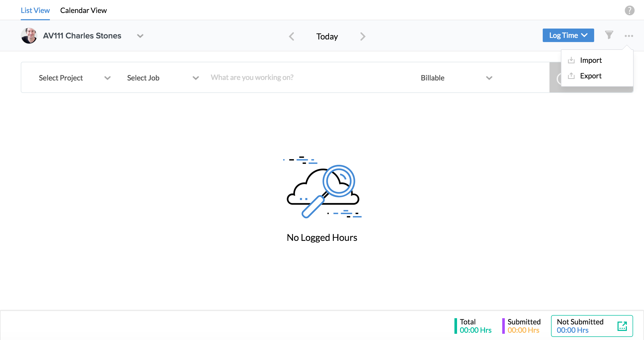The image size is (644, 340).
Task: Click the Export upload icon
Action: (571, 76)
